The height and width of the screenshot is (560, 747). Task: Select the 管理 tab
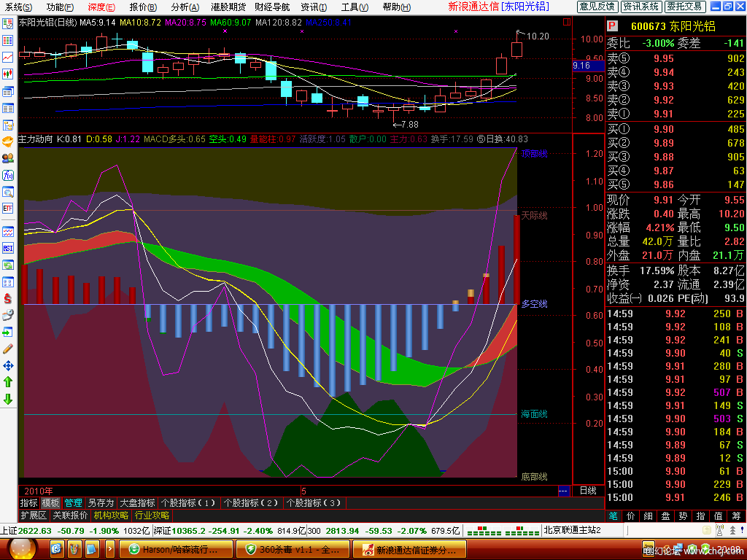[x=74, y=503]
